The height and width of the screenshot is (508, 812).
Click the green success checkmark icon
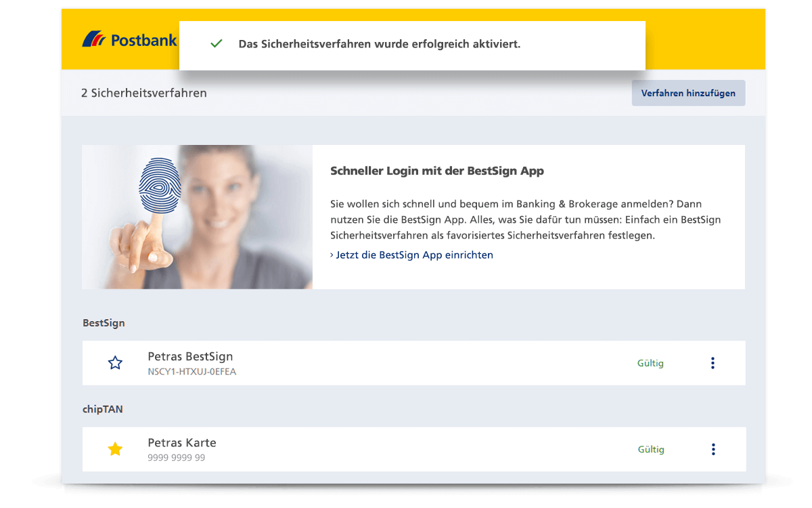pos(217,44)
